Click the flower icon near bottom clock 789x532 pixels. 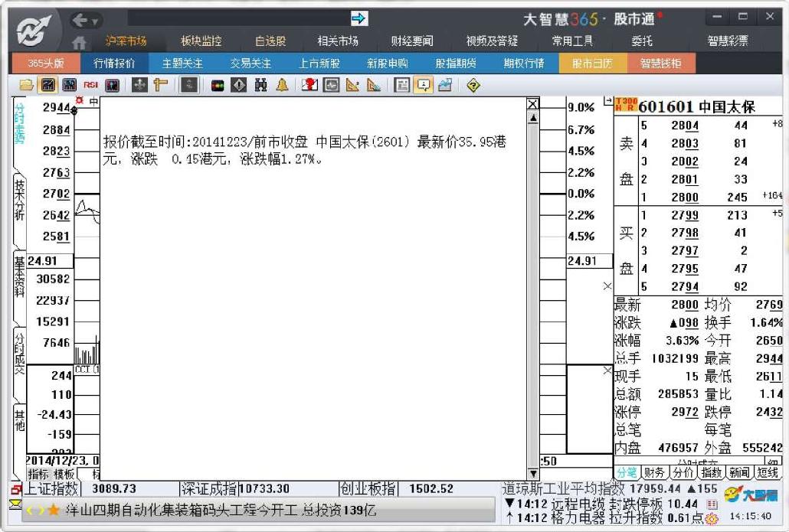(712, 518)
